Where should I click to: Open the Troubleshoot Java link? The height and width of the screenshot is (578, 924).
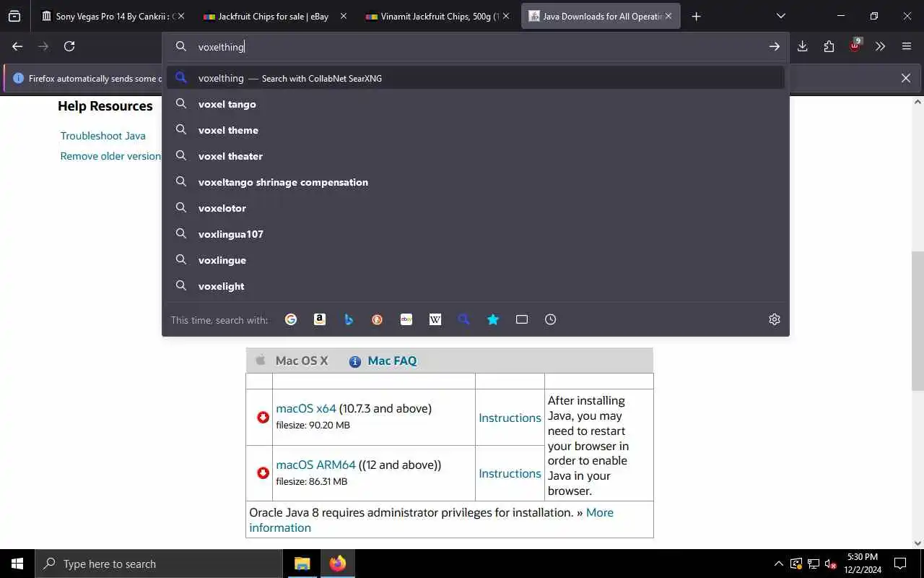(x=103, y=136)
